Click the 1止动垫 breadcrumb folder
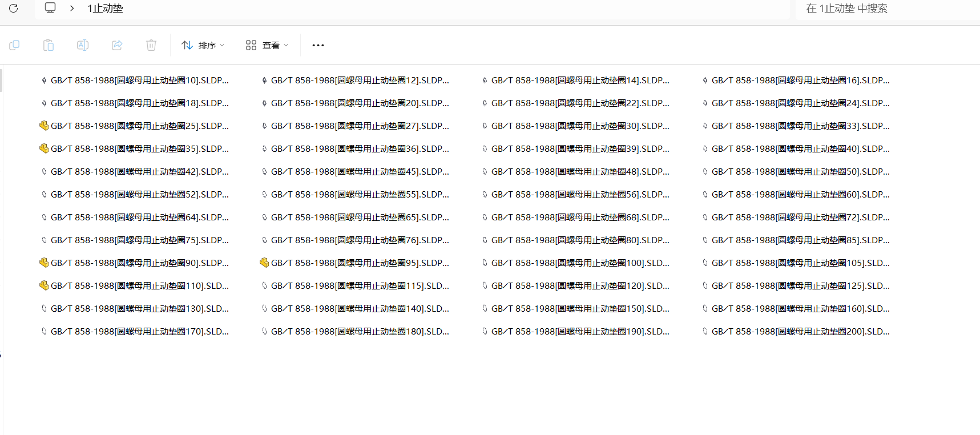The height and width of the screenshot is (435, 980). click(x=105, y=9)
